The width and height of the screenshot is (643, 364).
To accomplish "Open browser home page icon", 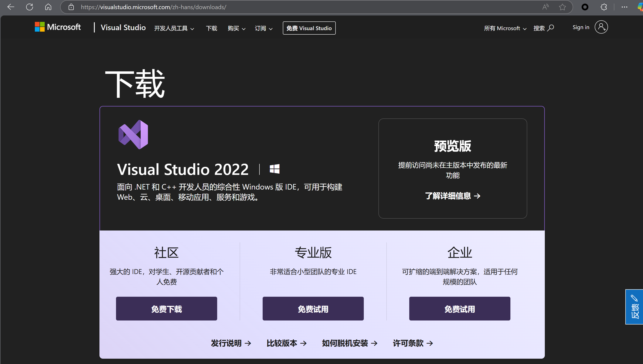I will pyautogui.click(x=48, y=7).
